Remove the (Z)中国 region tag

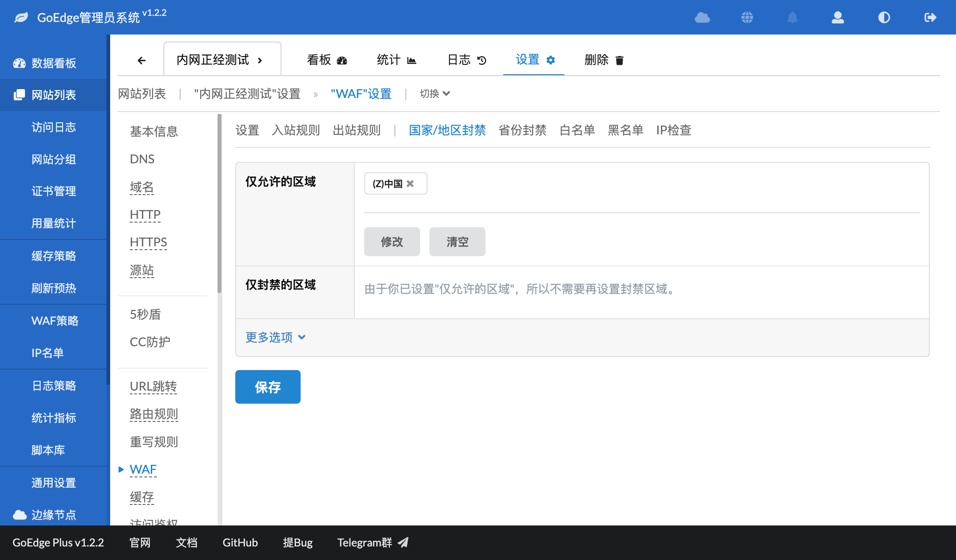tap(410, 183)
